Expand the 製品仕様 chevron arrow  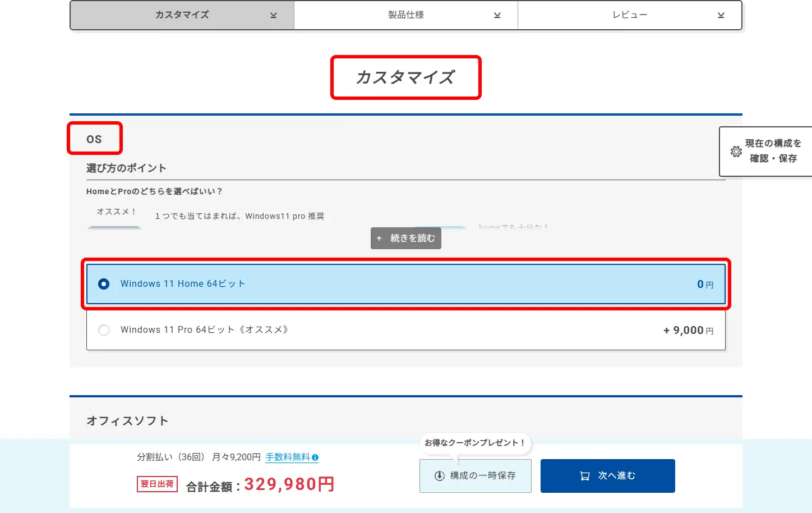click(x=497, y=15)
